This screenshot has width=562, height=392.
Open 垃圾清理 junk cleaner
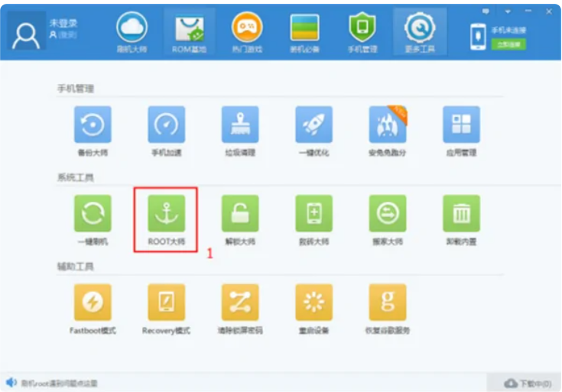pyautogui.click(x=240, y=125)
